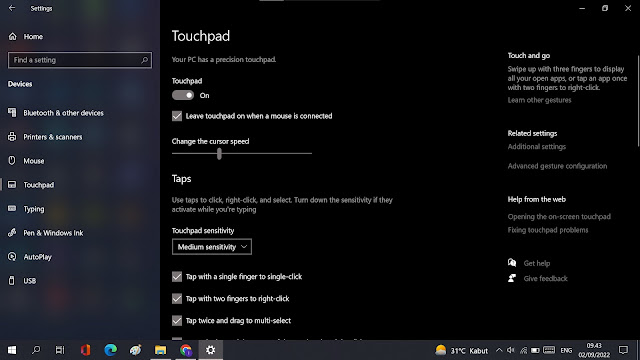This screenshot has width=640, height=360.
Task: Open link Opening the on-screen touchpad
Action: (559, 217)
